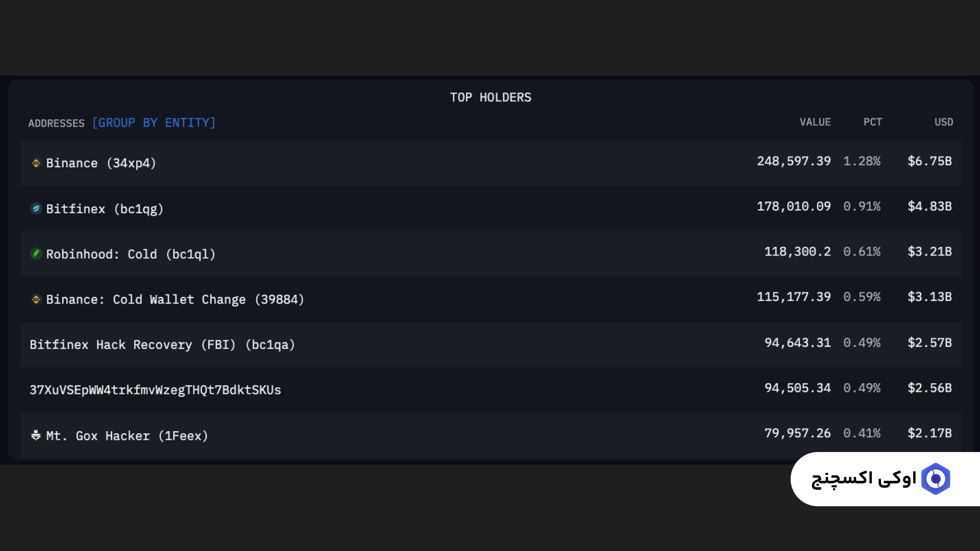The width and height of the screenshot is (980, 551).
Task: Click the blue hexagon exchange logo
Action: tap(936, 479)
